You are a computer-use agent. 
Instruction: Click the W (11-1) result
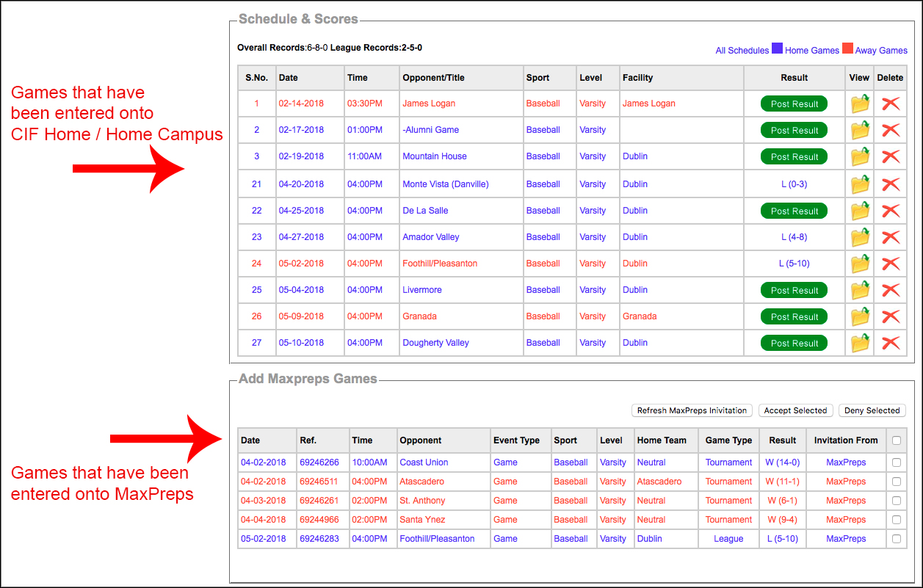tap(783, 482)
